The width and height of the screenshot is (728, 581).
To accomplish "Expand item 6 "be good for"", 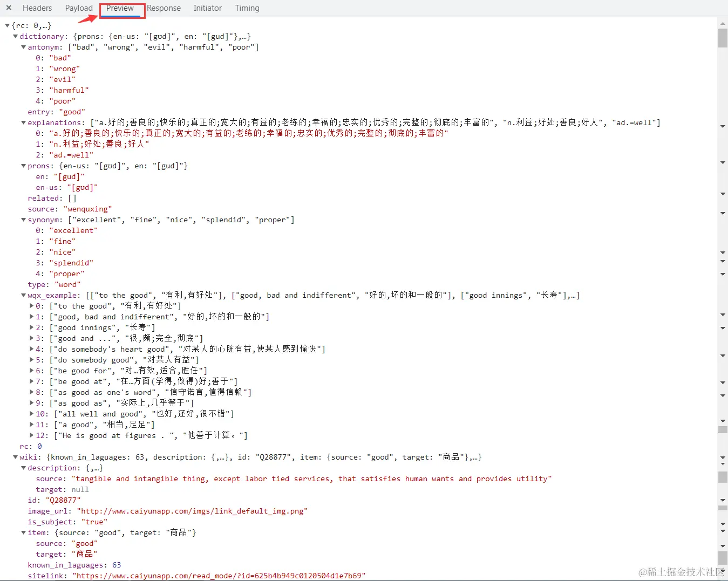I will tap(32, 371).
